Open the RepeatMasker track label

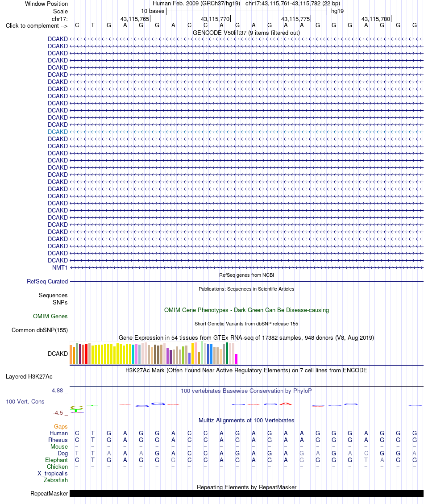point(49,493)
